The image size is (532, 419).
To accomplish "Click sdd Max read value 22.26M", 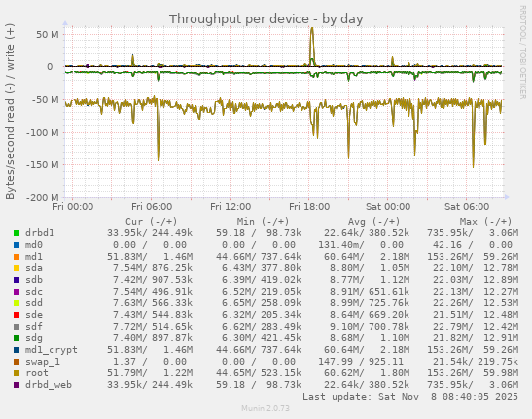I will (452, 303).
